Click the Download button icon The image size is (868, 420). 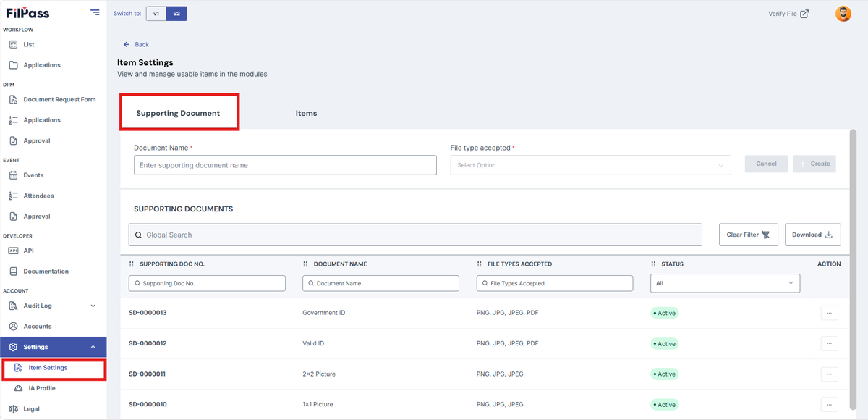829,235
